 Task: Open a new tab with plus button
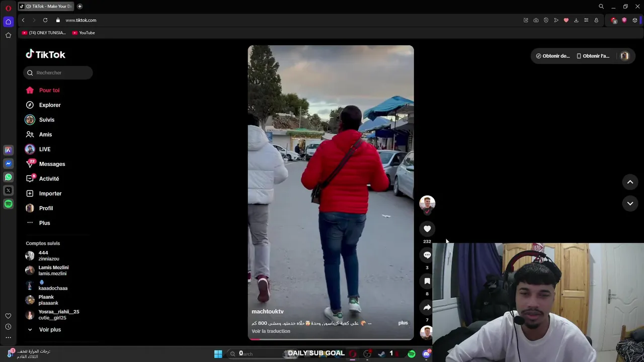(79, 6)
